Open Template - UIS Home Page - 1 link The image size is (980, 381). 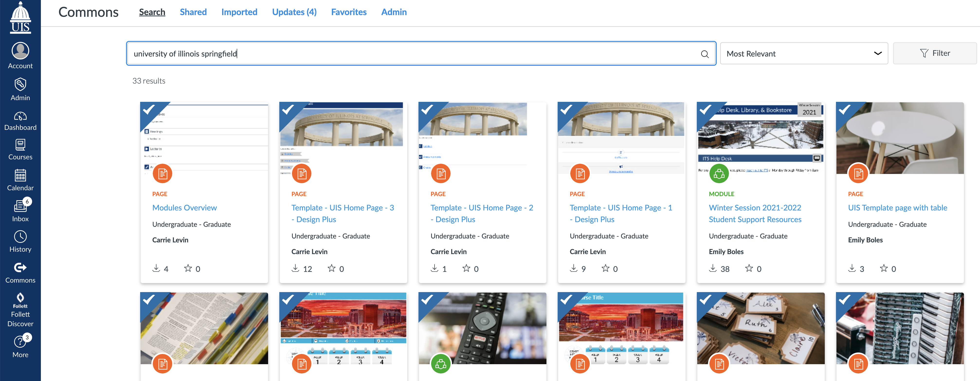coord(621,213)
